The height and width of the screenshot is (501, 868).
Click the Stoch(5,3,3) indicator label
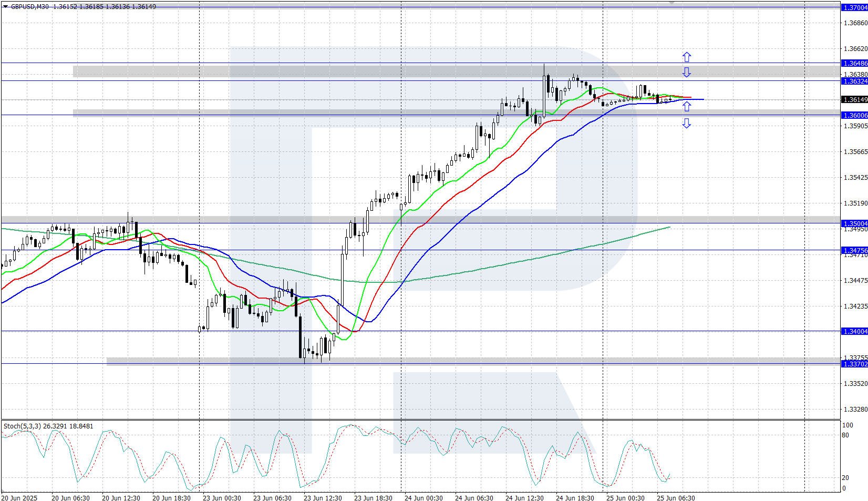[22, 426]
